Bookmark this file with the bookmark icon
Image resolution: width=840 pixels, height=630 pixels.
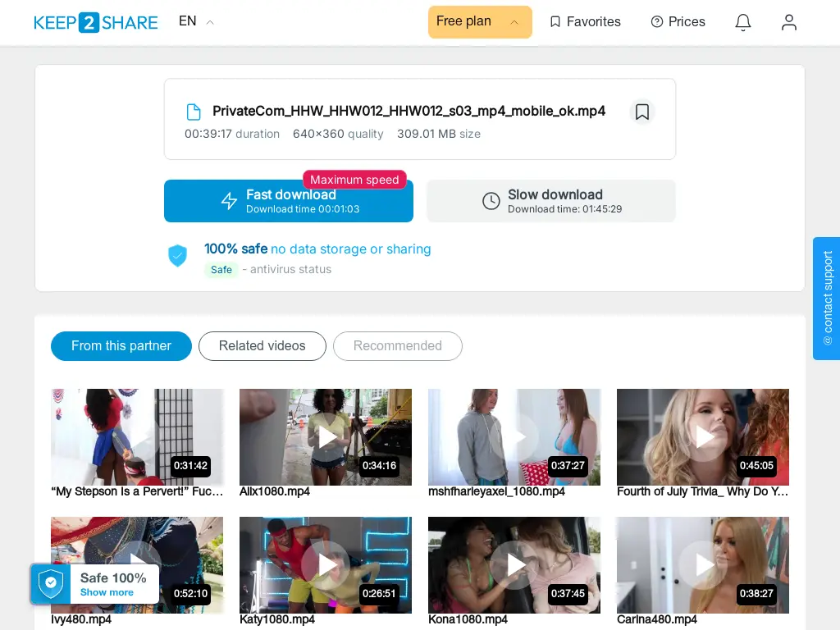tap(641, 112)
